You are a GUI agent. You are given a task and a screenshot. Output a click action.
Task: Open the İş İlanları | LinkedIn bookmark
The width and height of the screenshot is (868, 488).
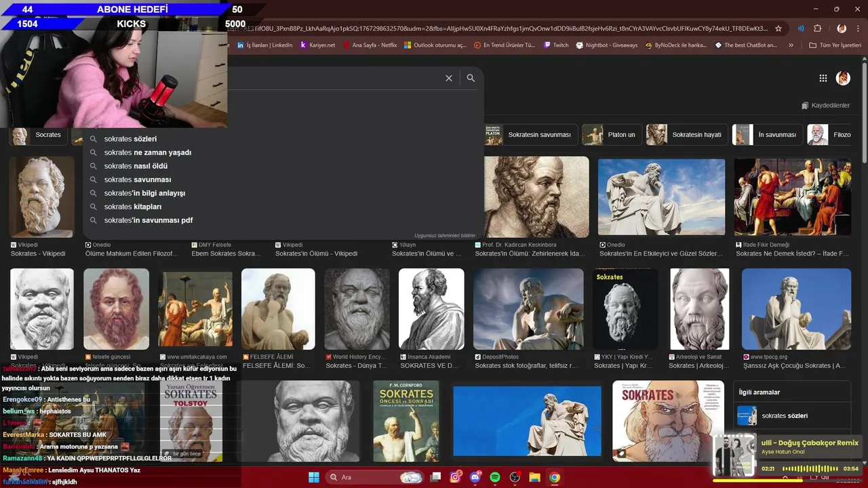[x=265, y=45]
